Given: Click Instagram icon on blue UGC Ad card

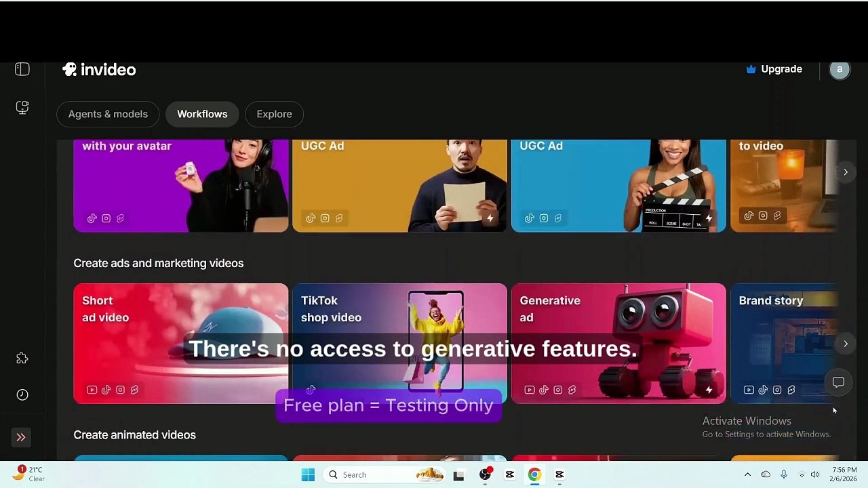Looking at the screenshot, I should tap(544, 218).
